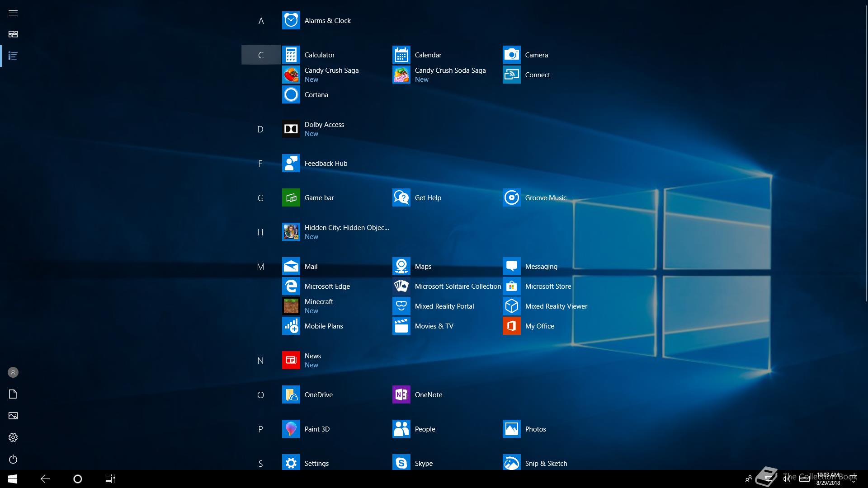Open OneDrive icon
Viewport: 868px width, 488px height.
point(291,394)
